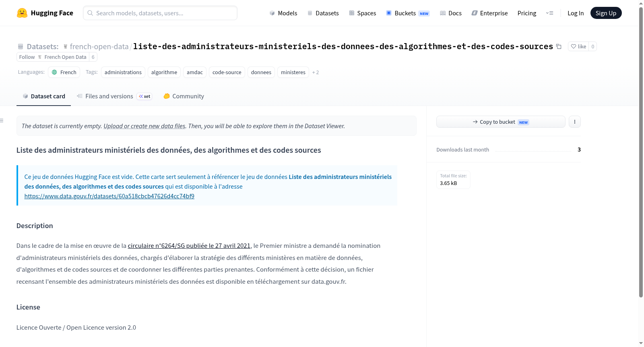This screenshot has width=644, height=347.
Task: Open the three-dot more options menu
Action: [x=575, y=122]
